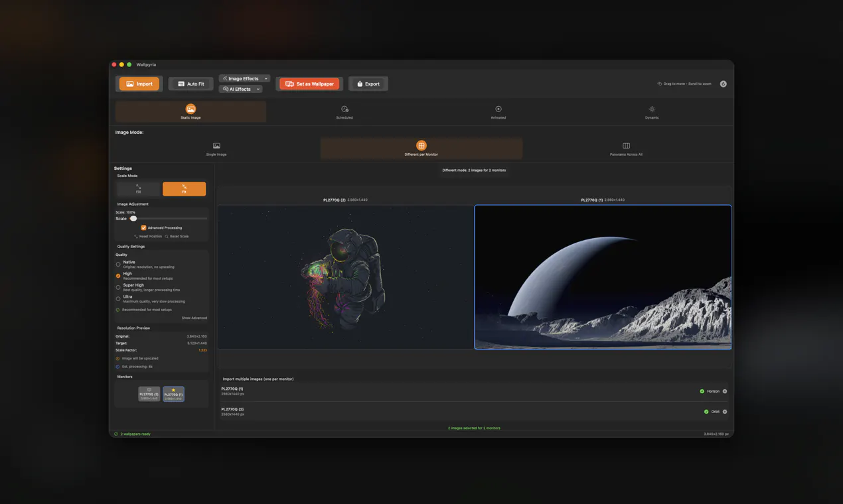Switch to the Animated tab
Viewport: 843px width, 504px height.
(x=498, y=111)
